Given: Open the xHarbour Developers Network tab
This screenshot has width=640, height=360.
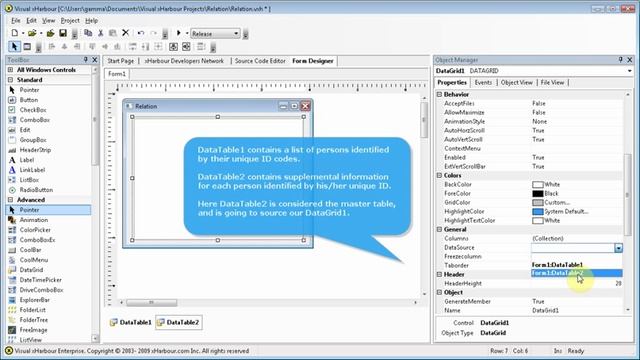Looking at the screenshot, I should (x=184, y=61).
